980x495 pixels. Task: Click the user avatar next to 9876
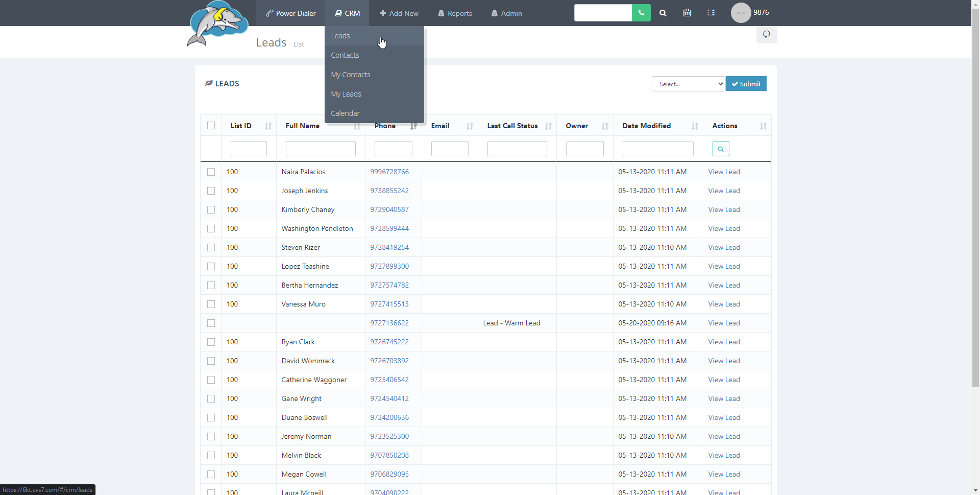(x=741, y=13)
